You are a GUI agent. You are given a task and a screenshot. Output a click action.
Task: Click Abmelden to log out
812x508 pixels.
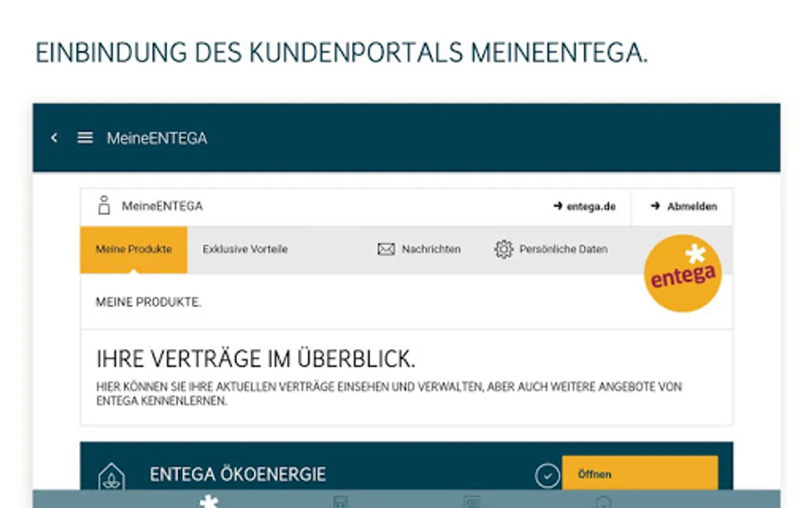pos(683,207)
